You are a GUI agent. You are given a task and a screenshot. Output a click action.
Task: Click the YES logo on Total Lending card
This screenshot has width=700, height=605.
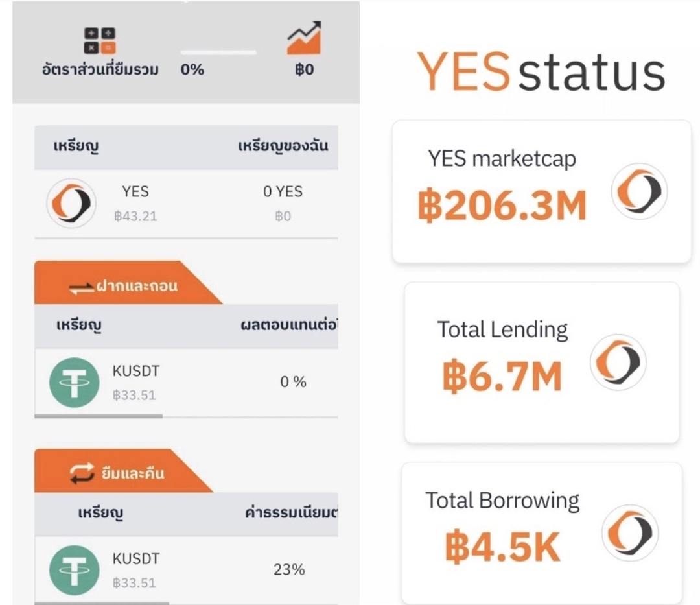click(x=618, y=362)
